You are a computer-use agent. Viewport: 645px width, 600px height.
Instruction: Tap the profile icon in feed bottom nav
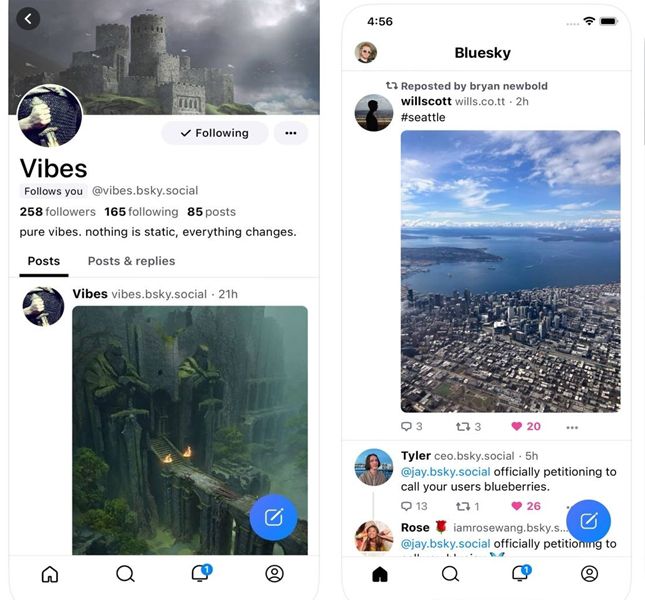pyautogui.click(x=589, y=574)
